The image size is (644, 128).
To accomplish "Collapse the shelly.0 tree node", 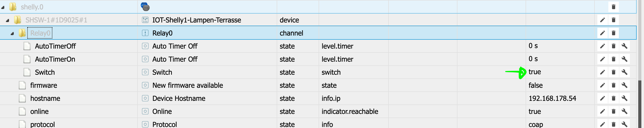I will (3, 8).
